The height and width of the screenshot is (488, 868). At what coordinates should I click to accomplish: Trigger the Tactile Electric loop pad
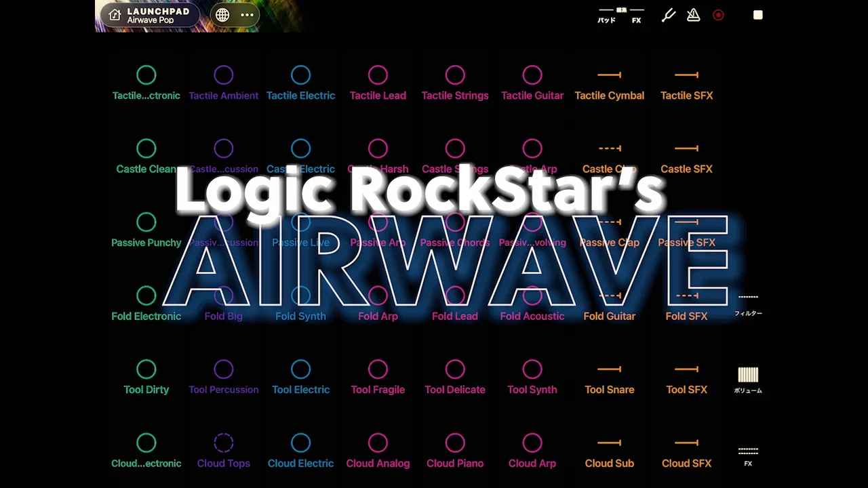[x=301, y=83]
